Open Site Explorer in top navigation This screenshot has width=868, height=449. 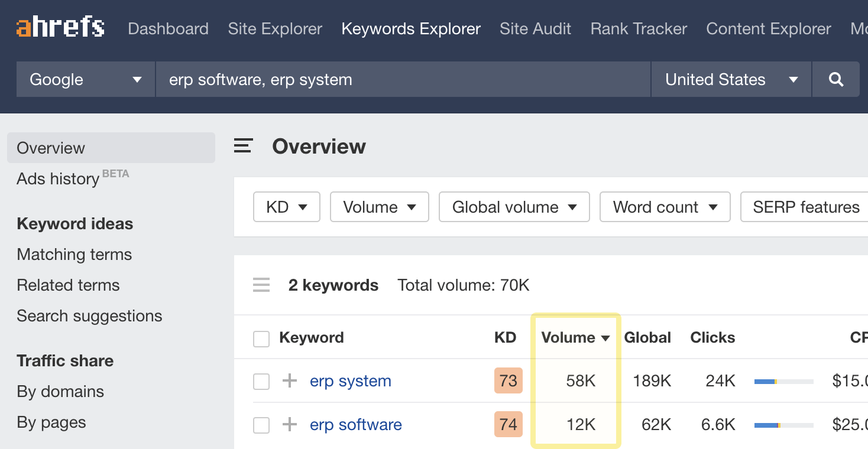(275, 29)
